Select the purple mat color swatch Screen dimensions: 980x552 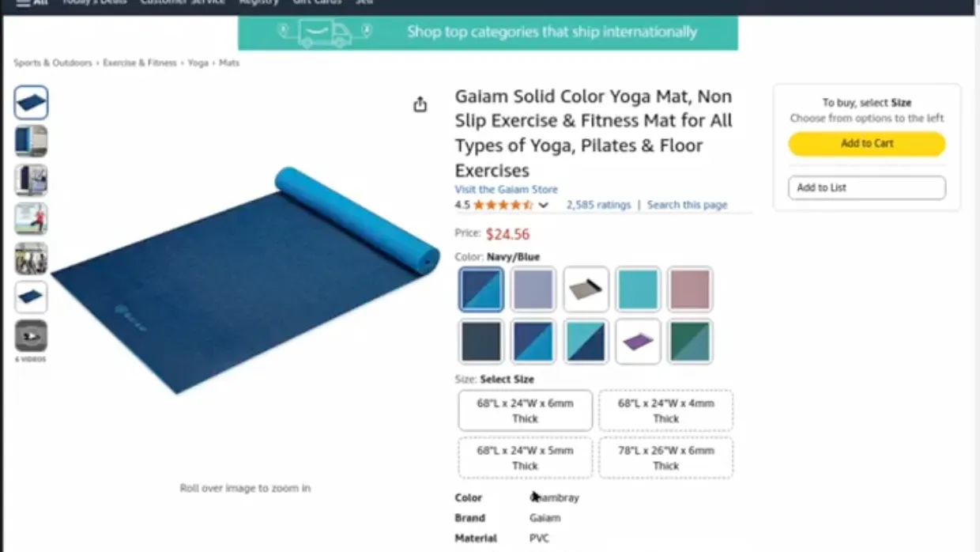point(638,342)
